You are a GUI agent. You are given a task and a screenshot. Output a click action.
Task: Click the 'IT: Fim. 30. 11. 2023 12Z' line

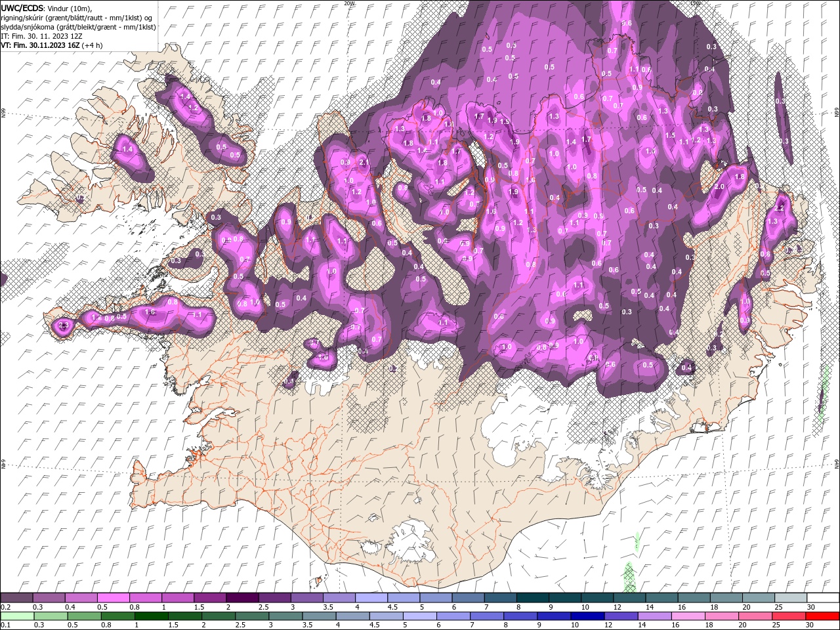coord(40,36)
